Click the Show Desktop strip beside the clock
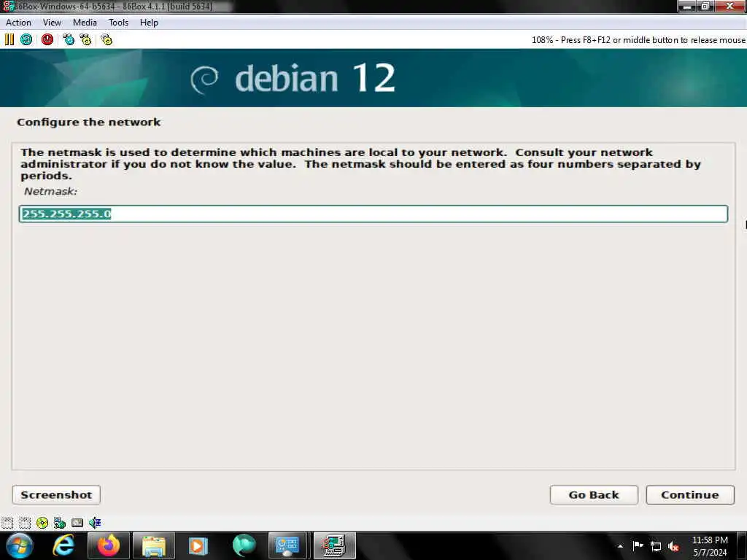Viewport: 747px width, 560px height. pos(742,546)
